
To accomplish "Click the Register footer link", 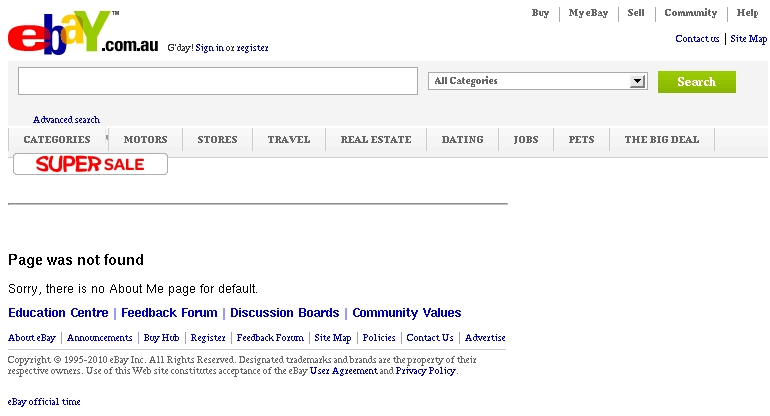I will (x=208, y=338).
